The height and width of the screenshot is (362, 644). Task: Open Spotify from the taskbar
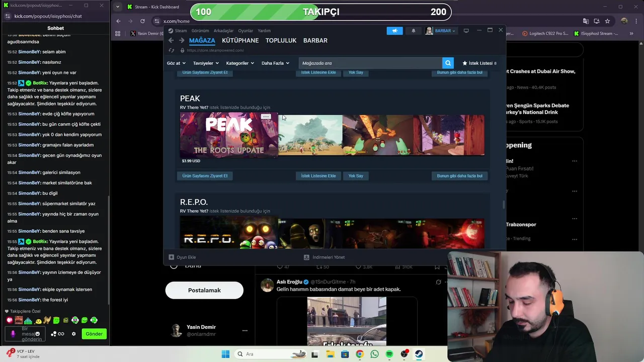389,354
